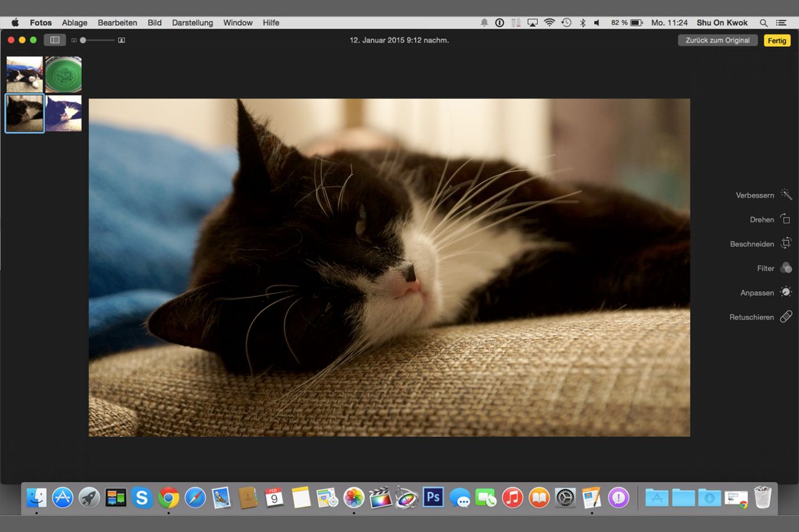Open the Bild menu
Image resolution: width=799 pixels, height=532 pixels.
(155, 23)
